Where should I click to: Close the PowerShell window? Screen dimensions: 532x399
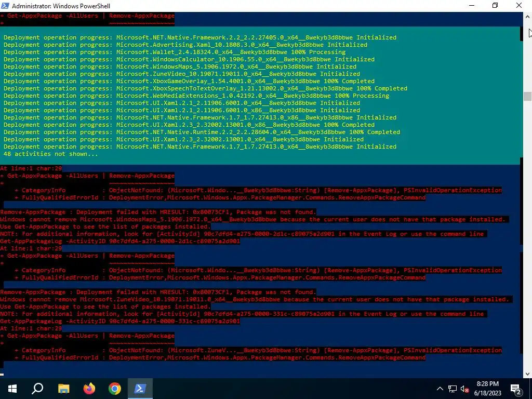(x=519, y=6)
